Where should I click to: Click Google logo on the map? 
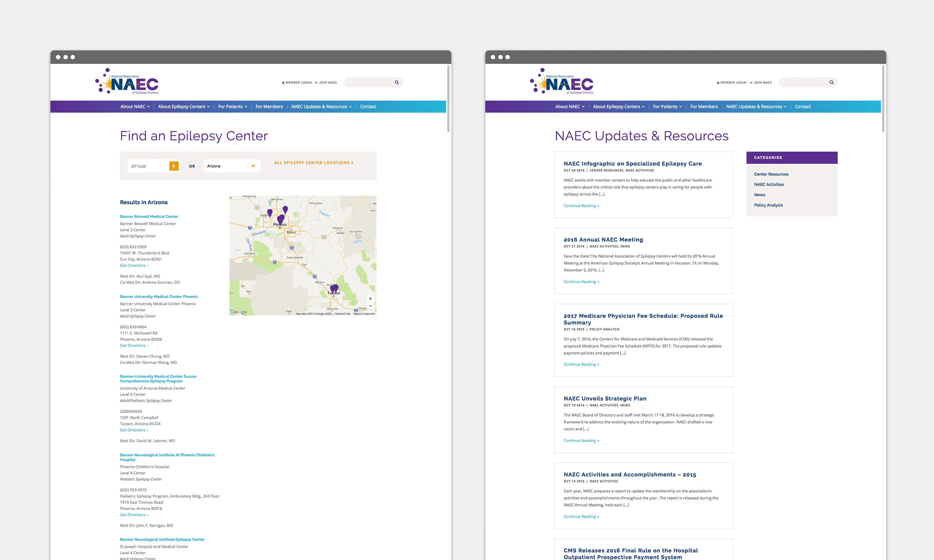(239, 312)
